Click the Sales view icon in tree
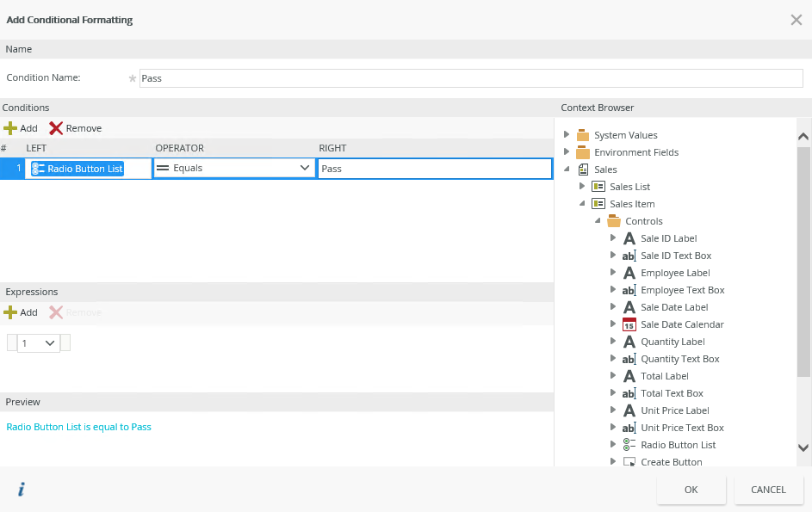This screenshot has width=812, height=512. pyautogui.click(x=583, y=170)
